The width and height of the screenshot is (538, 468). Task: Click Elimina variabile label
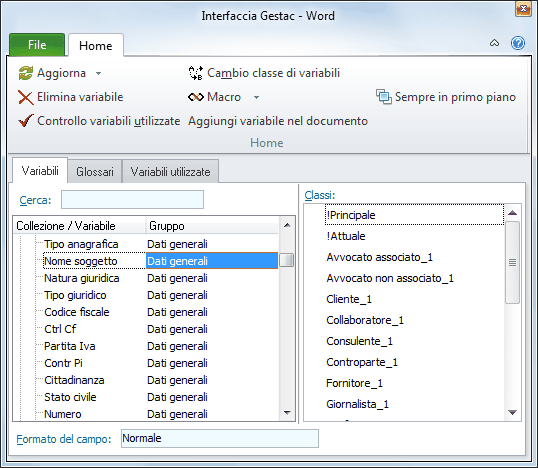point(80,97)
